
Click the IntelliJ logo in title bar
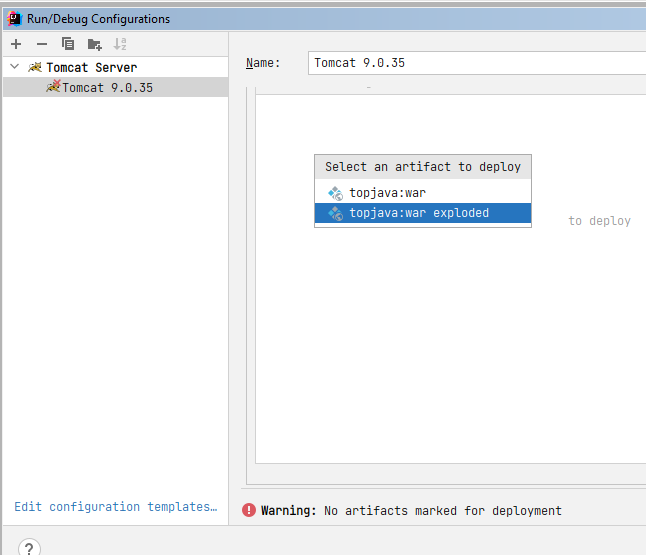(15, 19)
